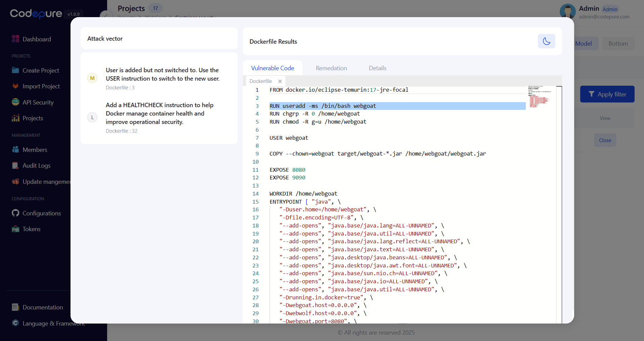Click the Audit Logs icon
The width and height of the screenshot is (644, 341).
[15, 165]
